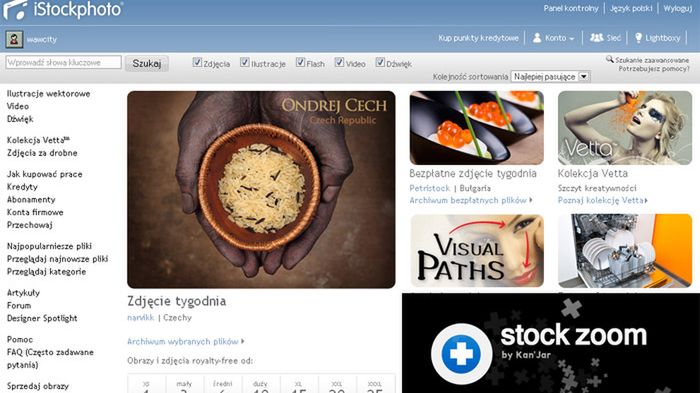Open Przeglądaj kategorie link
Viewport: 700px width, 393px height.
point(46,272)
